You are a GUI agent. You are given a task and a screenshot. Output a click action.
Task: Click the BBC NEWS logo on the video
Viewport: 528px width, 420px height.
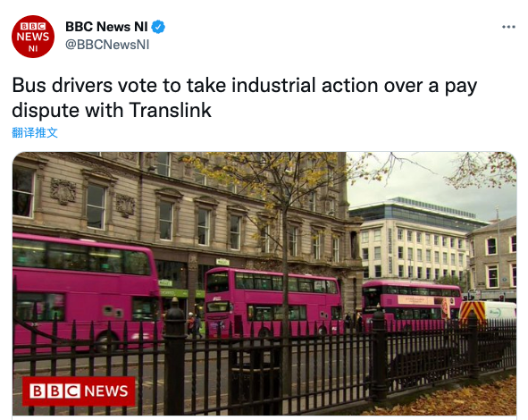(79, 391)
